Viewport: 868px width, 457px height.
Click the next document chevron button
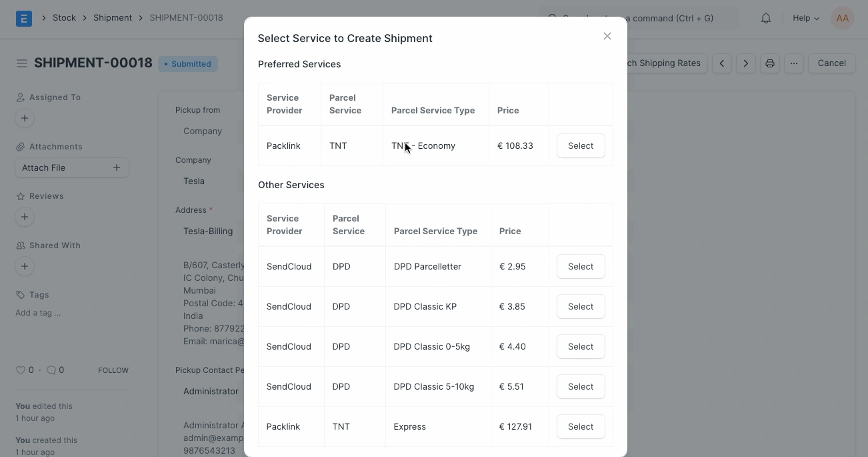[745, 63]
